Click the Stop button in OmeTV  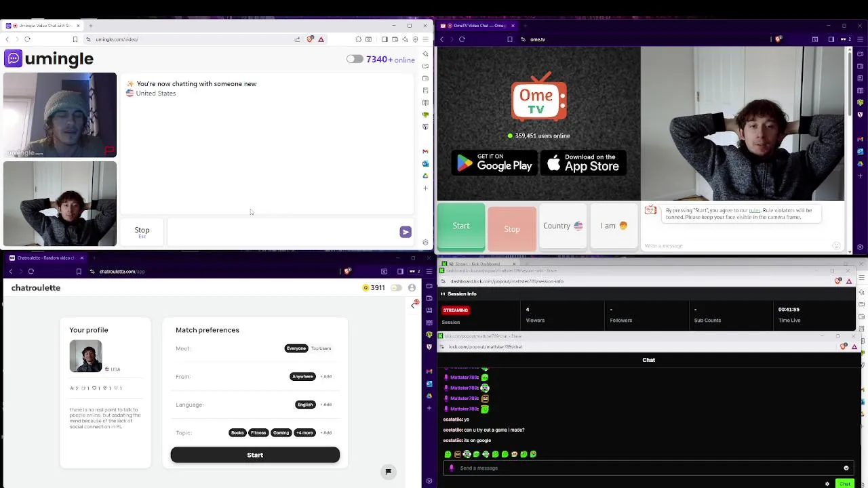click(512, 229)
